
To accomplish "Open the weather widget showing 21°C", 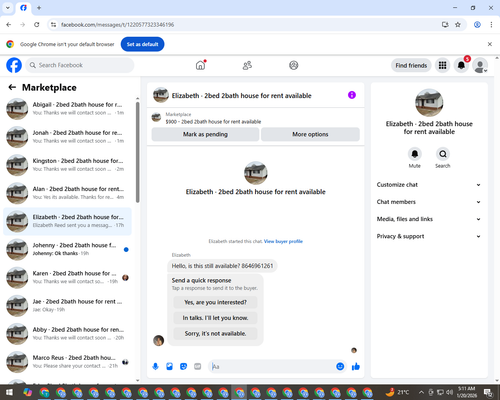I will point(397,392).
